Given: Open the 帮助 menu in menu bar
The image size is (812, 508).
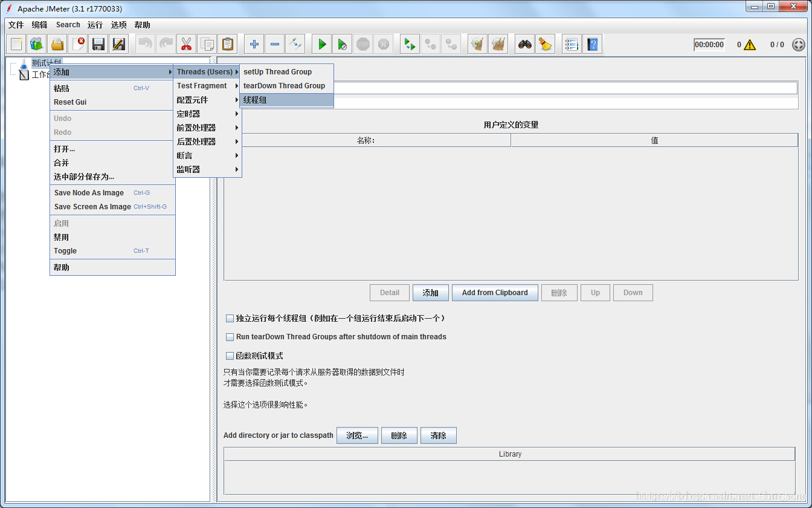Looking at the screenshot, I should point(143,25).
